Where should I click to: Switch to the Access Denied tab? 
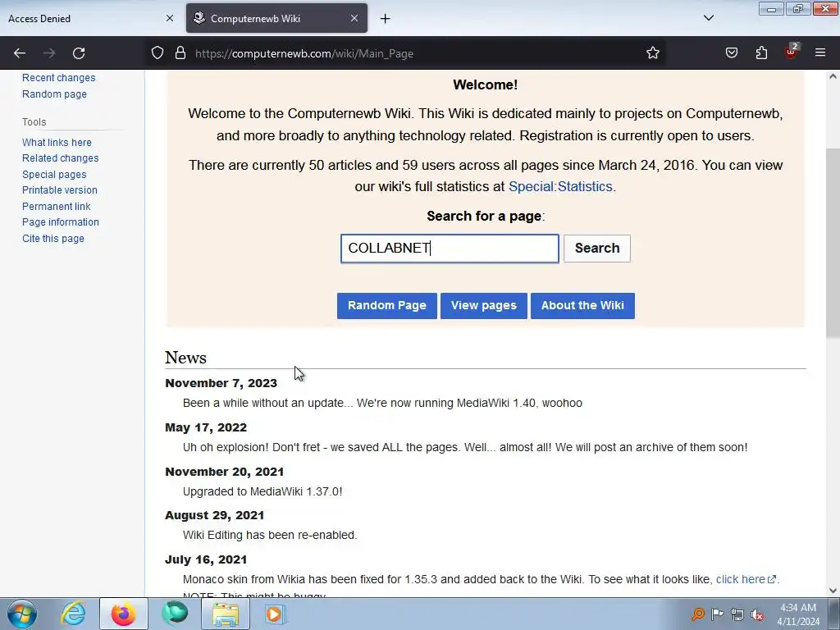pos(91,18)
